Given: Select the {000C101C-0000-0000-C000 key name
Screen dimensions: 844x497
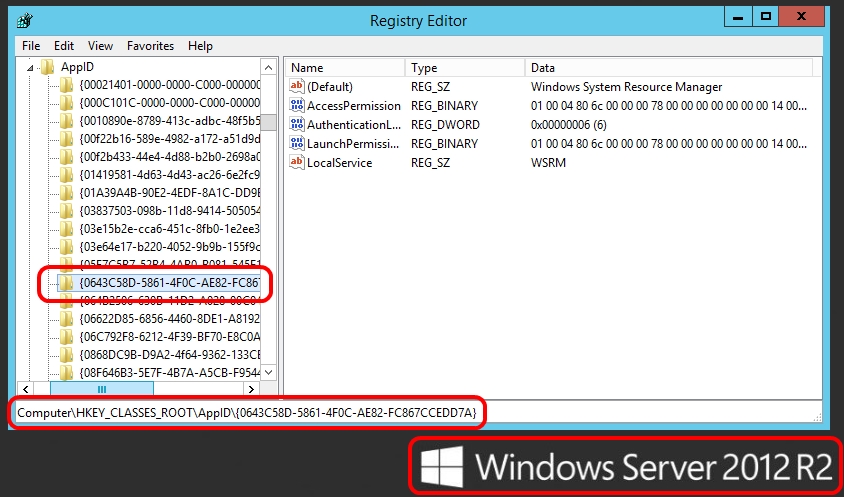Looking at the screenshot, I should (170, 102).
